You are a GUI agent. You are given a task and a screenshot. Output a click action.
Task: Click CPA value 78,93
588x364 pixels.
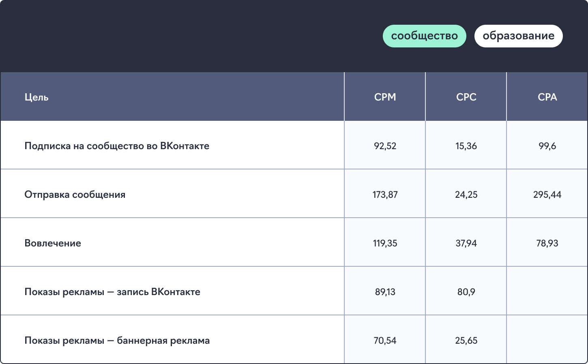547,243
